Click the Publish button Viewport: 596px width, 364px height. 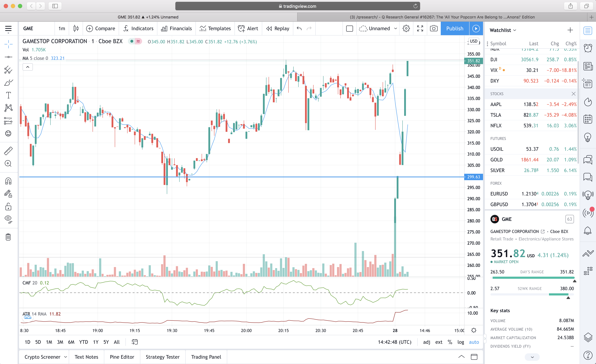455,29
